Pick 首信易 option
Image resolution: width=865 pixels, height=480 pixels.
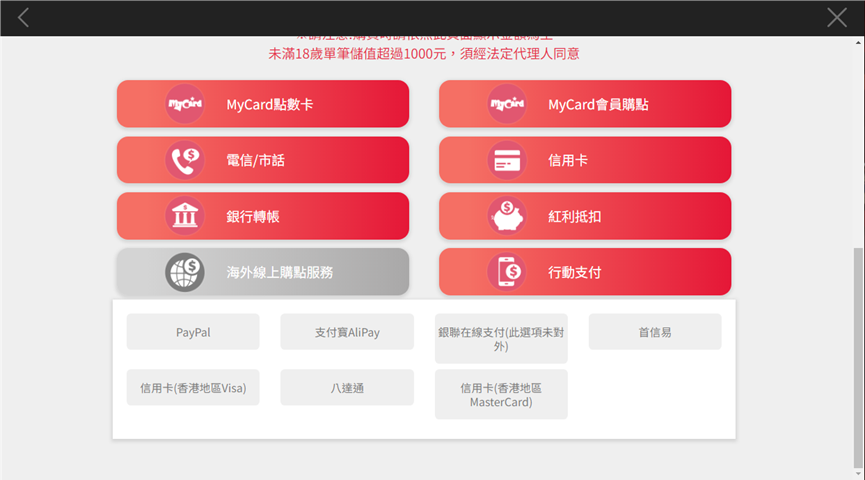tap(655, 332)
